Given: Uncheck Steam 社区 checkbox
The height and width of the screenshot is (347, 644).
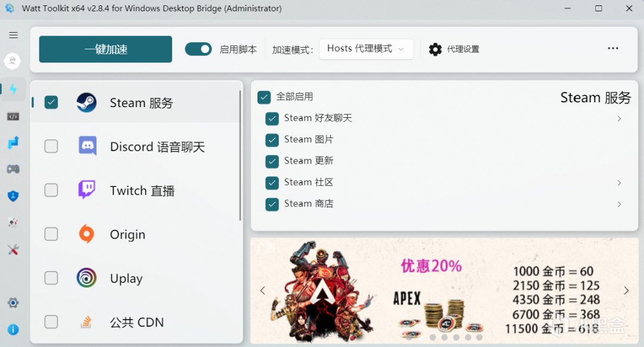Looking at the screenshot, I should click(272, 183).
